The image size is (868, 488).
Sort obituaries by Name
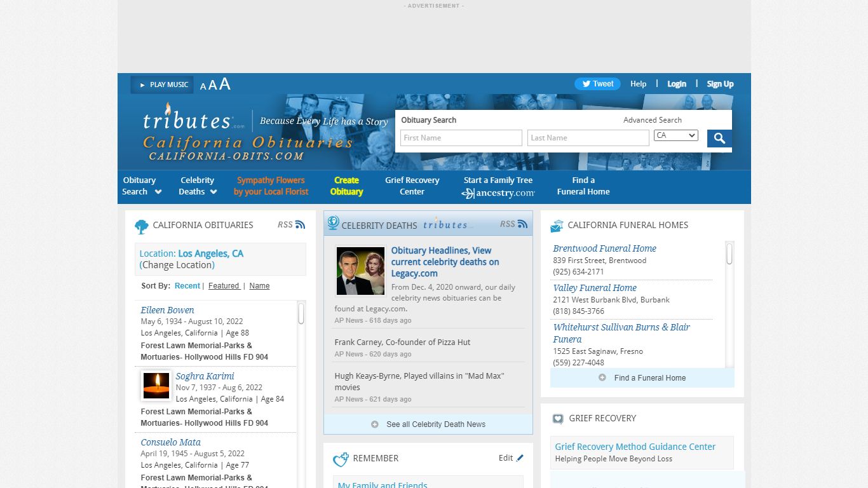click(x=259, y=286)
